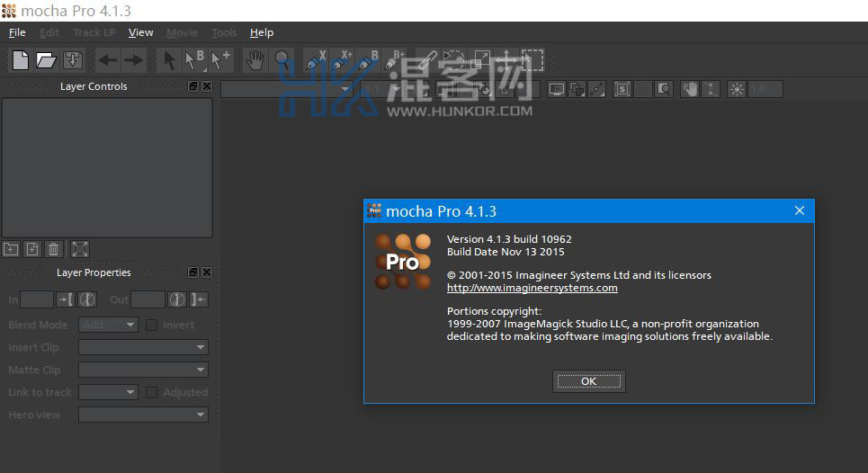Click OK in the mocha Pro about dialog
This screenshot has width=868, height=473.
coord(589,381)
